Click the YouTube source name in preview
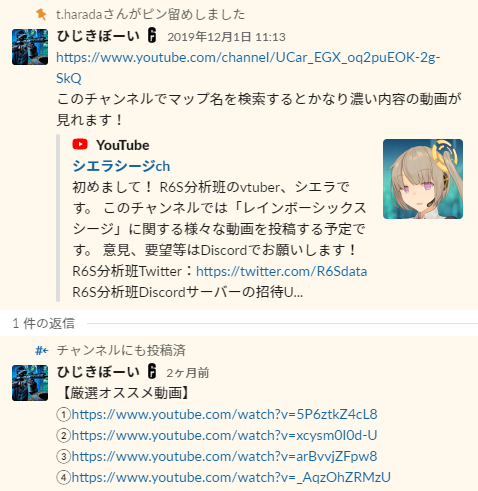 tap(123, 145)
